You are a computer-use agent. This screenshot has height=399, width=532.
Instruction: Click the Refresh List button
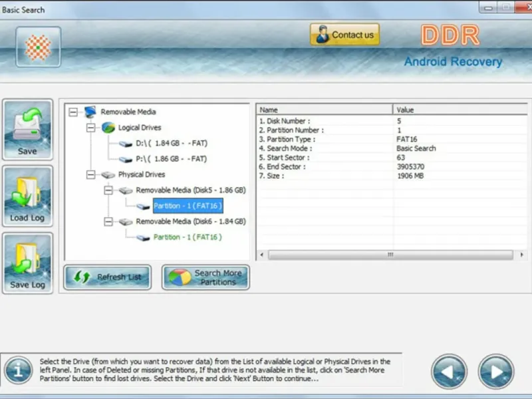108,277
